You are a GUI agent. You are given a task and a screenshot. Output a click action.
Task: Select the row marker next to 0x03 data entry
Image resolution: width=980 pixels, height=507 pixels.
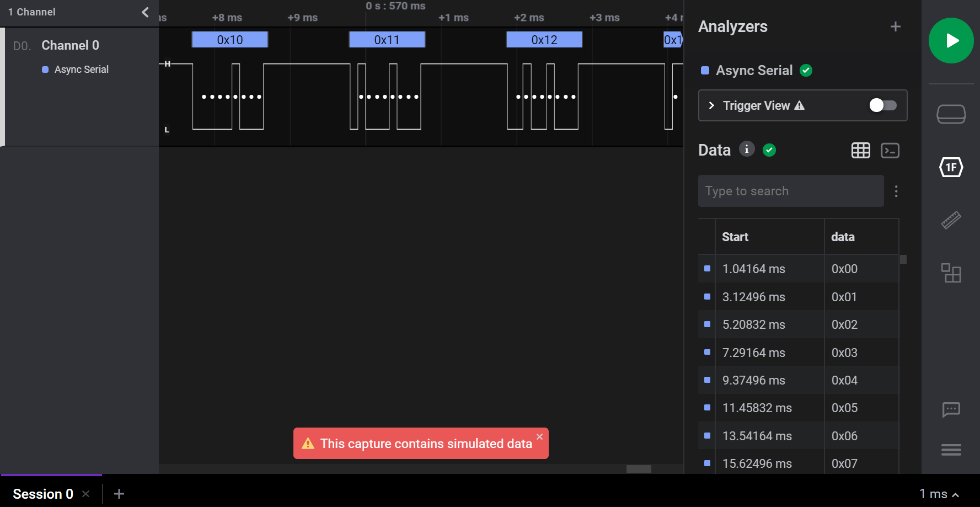click(x=706, y=352)
